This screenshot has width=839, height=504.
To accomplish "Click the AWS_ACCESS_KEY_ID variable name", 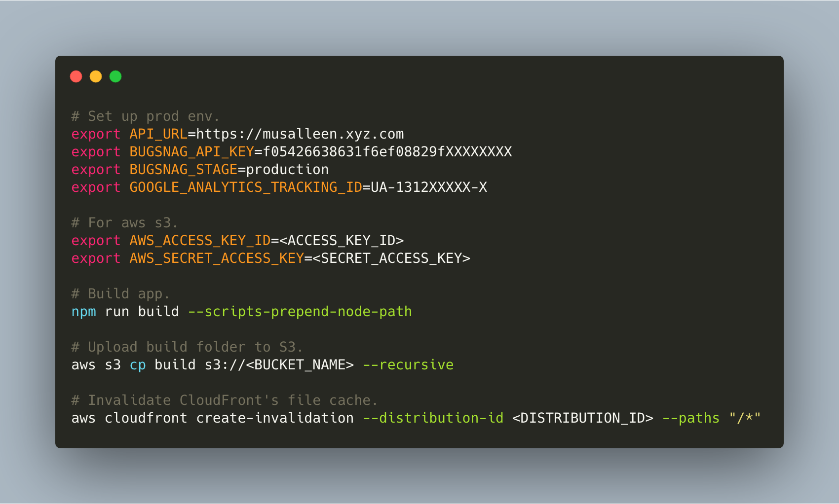I will coord(200,241).
